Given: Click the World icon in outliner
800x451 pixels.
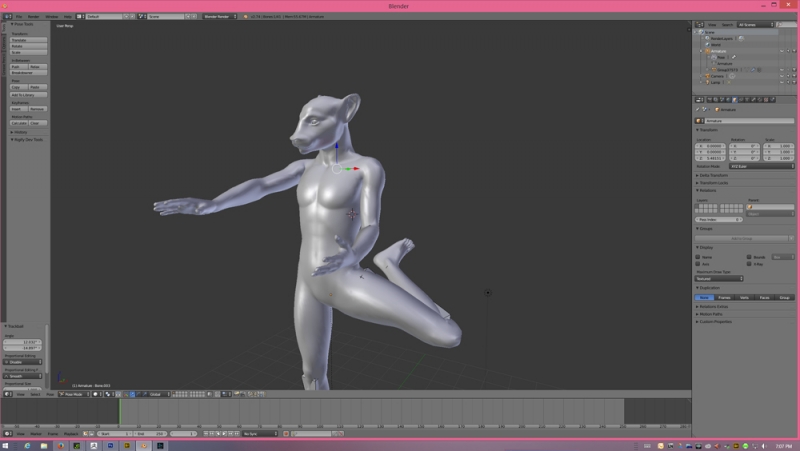Looking at the screenshot, I should click(x=709, y=44).
